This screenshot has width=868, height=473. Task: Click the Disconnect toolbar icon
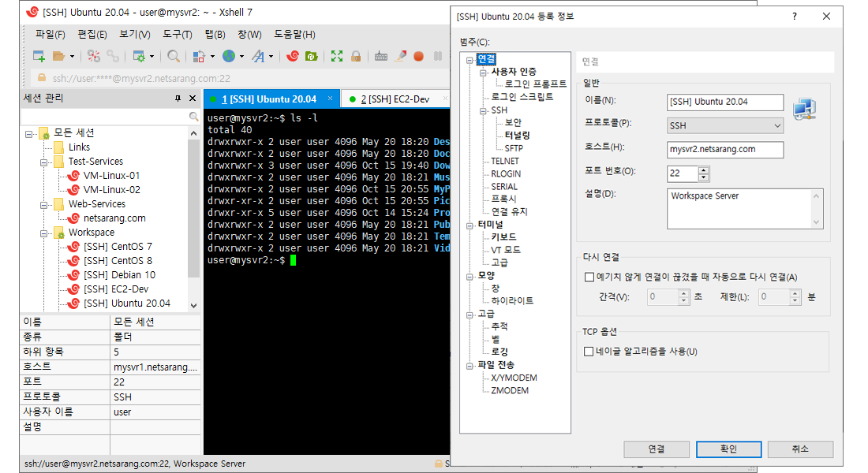point(94,56)
